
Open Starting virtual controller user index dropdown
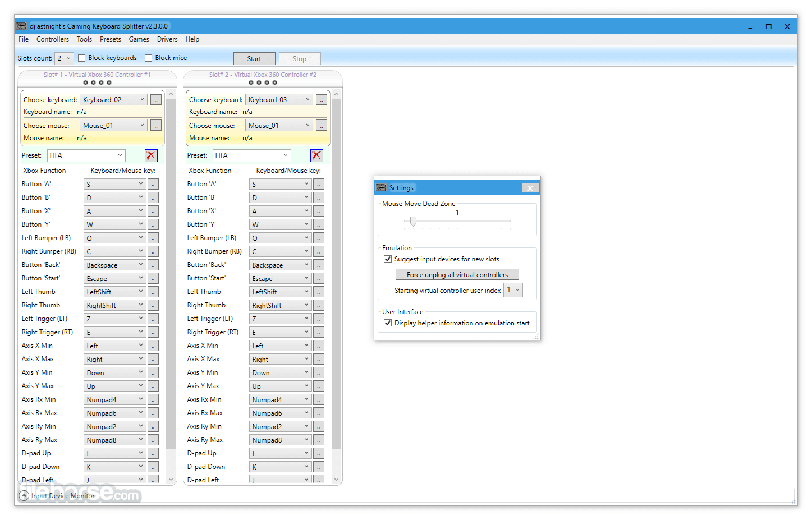(x=513, y=290)
